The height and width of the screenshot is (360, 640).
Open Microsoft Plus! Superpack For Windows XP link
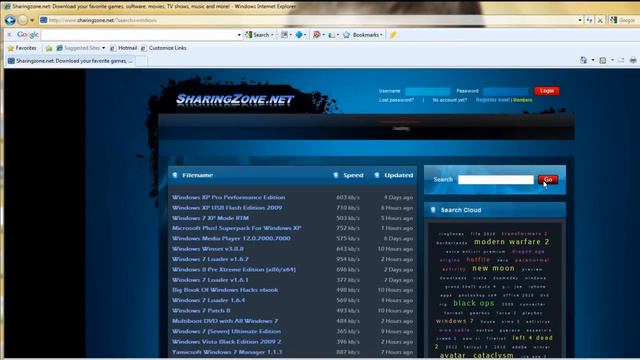coord(237,228)
